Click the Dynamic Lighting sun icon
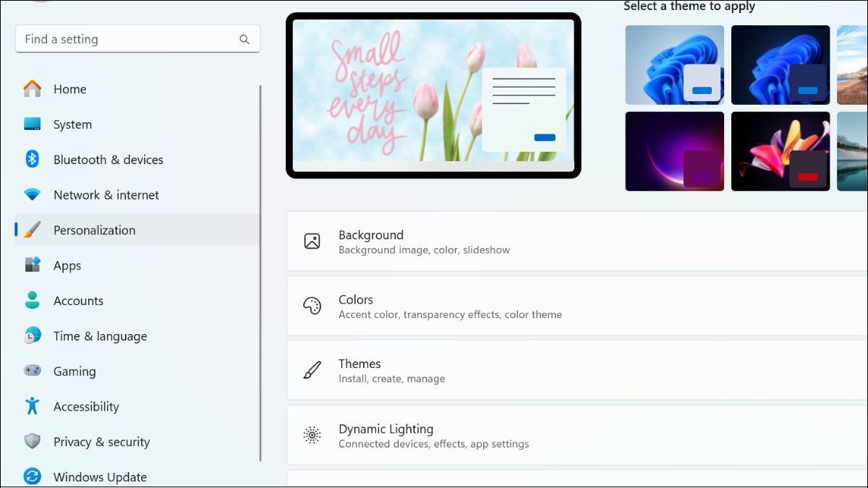The height and width of the screenshot is (488, 868). pyautogui.click(x=312, y=435)
